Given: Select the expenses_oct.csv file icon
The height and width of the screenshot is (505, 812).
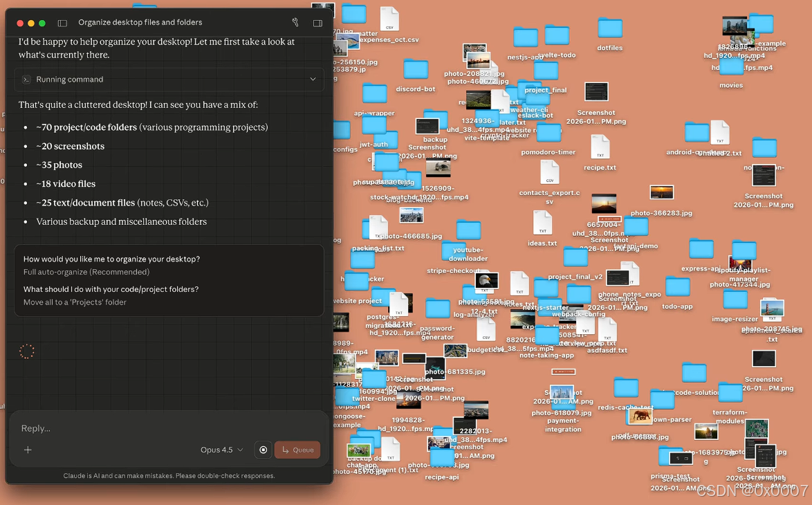Looking at the screenshot, I should (389, 19).
